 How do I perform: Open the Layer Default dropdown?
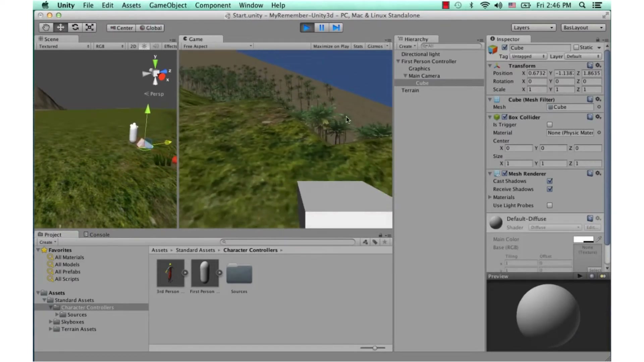tap(583, 56)
